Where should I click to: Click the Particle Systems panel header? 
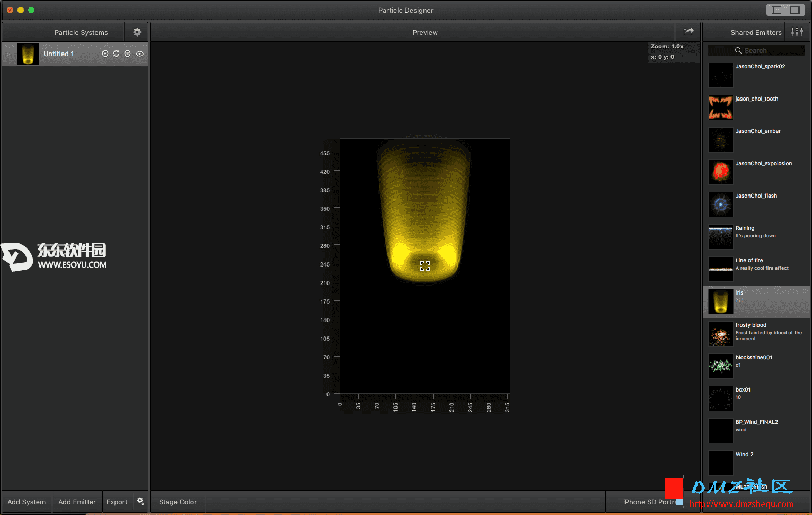81,32
